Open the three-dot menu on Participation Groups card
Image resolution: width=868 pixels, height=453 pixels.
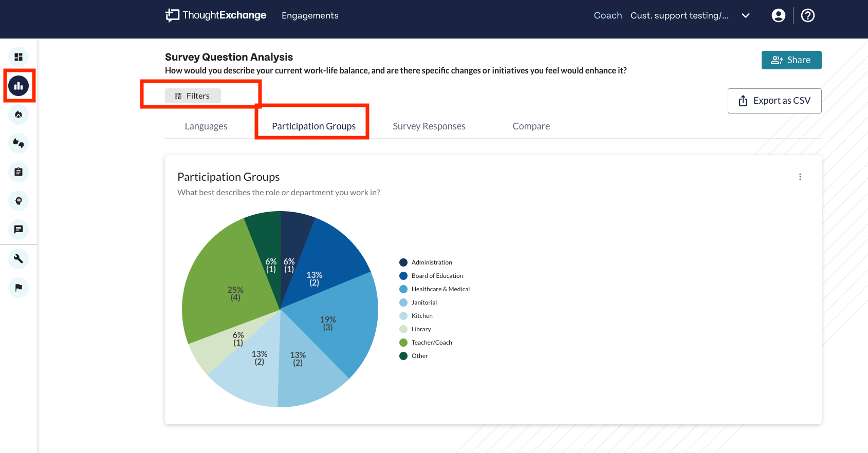click(x=800, y=177)
